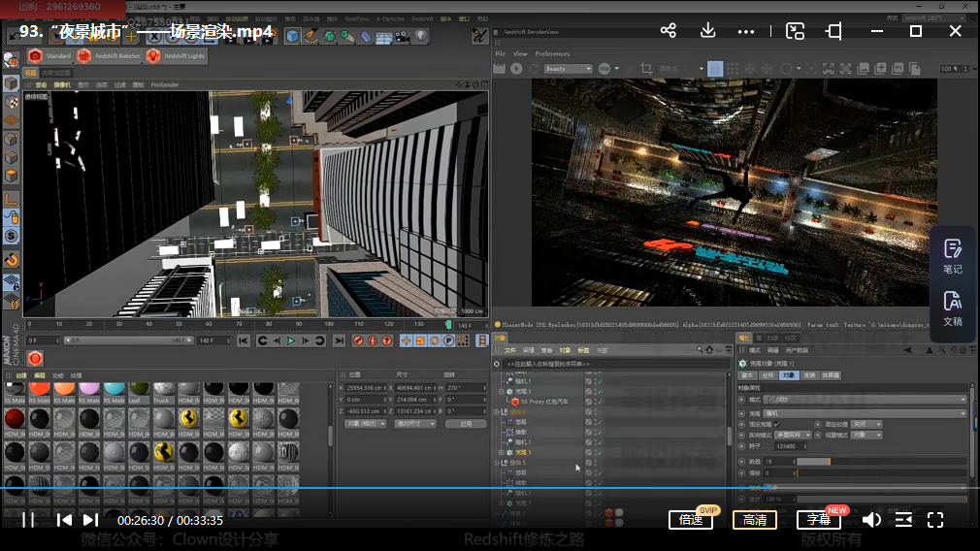Open 倍速 playback speed options
This screenshot has height=551, width=980.
coord(691,520)
